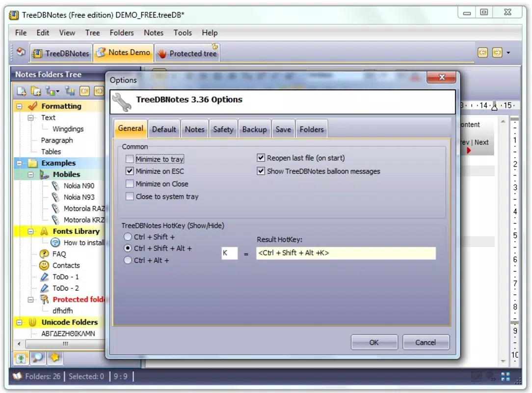Screen dimensions: 532x393
Task: Click the Protected folder keys icon
Action: click(x=44, y=299)
